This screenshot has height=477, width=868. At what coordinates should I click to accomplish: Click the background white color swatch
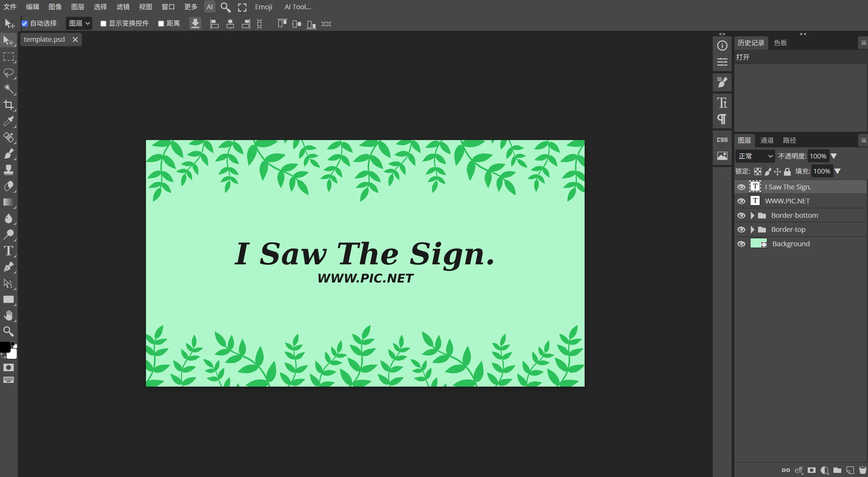click(x=13, y=354)
